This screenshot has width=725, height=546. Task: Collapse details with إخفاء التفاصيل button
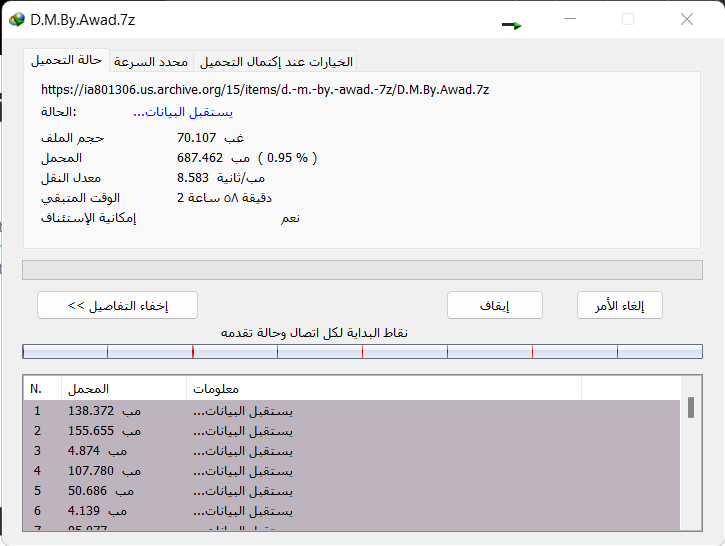pos(117,305)
